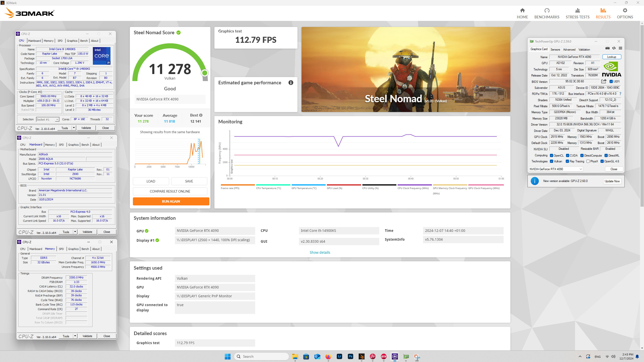
Task: Open the STRESS TESTS section
Action: pos(577,13)
